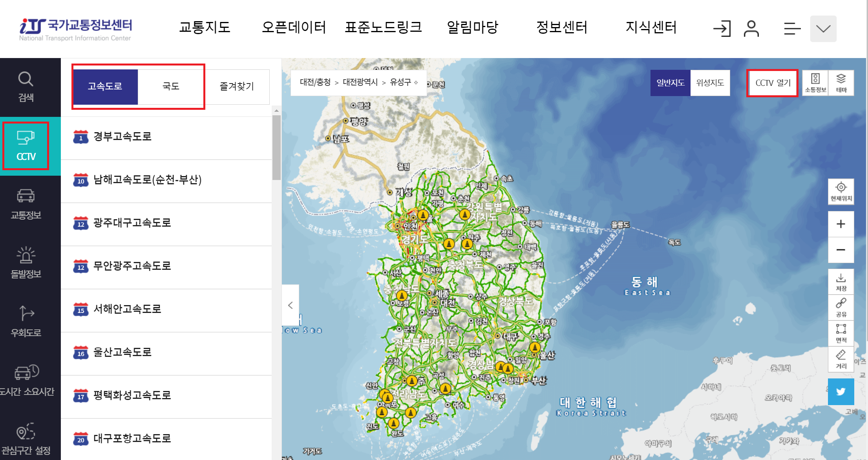Click the 공유 share map icon
868x460 pixels.
tap(841, 307)
